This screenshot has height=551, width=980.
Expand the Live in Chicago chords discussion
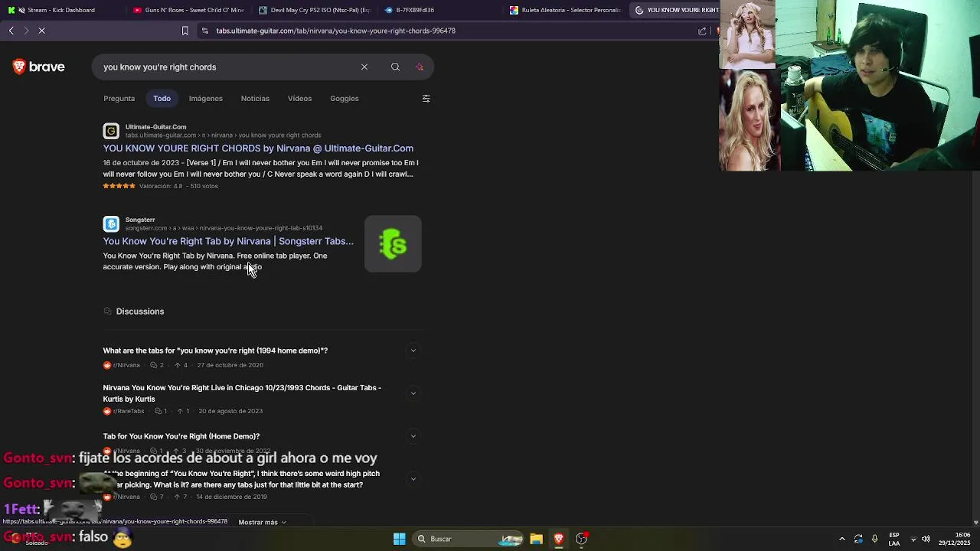pyautogui.click(x=413, y=393)
